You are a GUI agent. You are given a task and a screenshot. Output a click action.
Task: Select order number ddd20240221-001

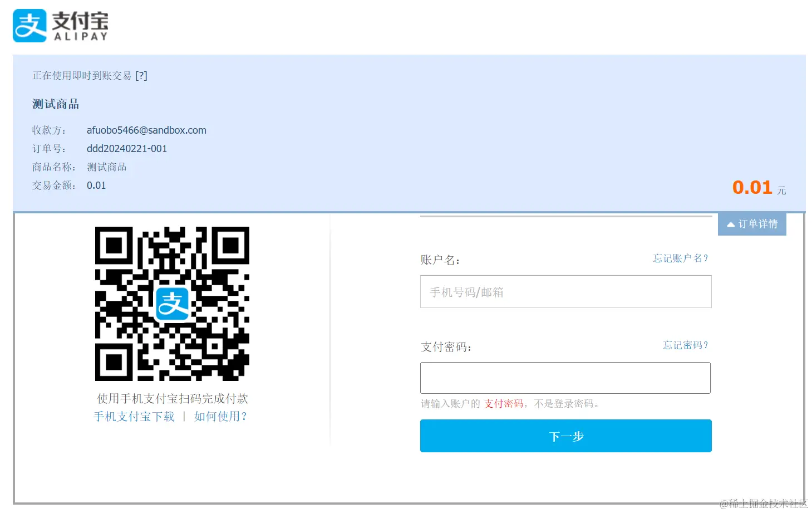[127, 149]
